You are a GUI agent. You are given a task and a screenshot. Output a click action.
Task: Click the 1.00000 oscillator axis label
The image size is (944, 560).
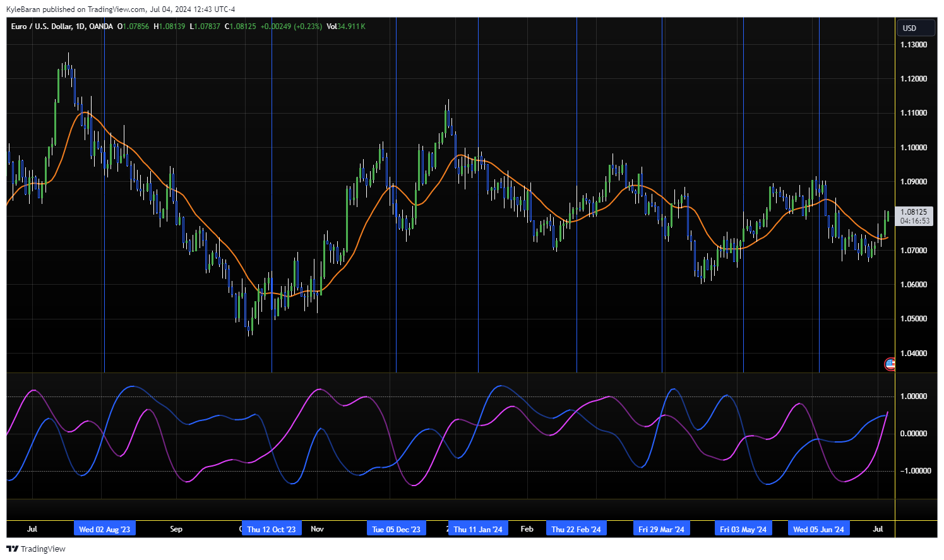point(914,396)
